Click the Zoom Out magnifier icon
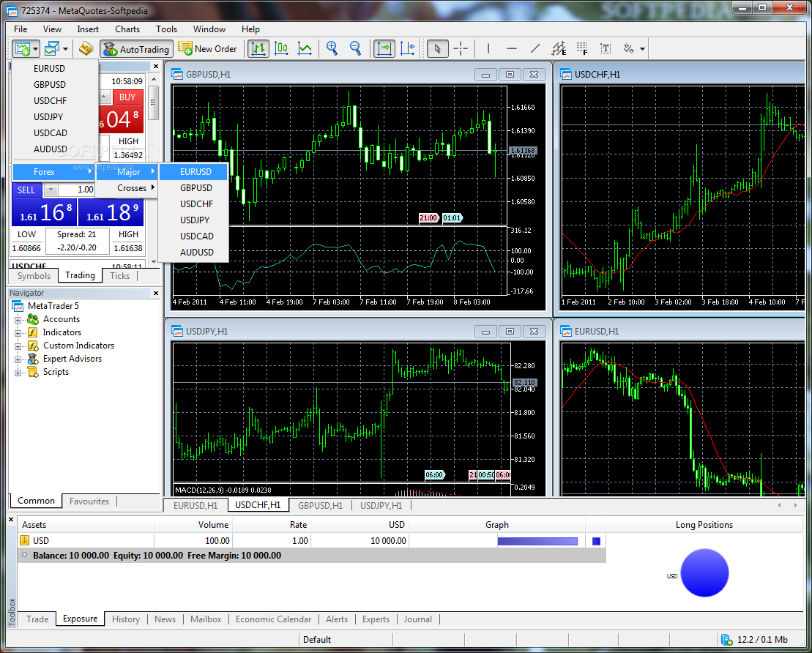The height and width of the screenshot is (653, 812). click(355, 48)
